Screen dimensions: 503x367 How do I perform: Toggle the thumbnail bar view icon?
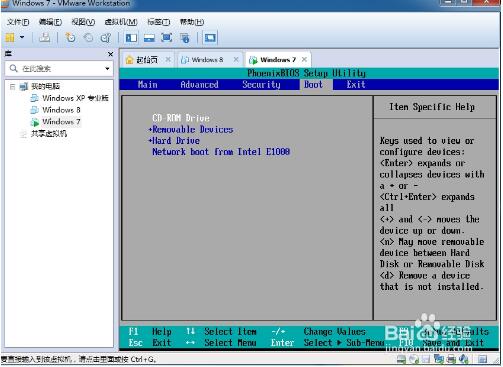click(149, 38)
